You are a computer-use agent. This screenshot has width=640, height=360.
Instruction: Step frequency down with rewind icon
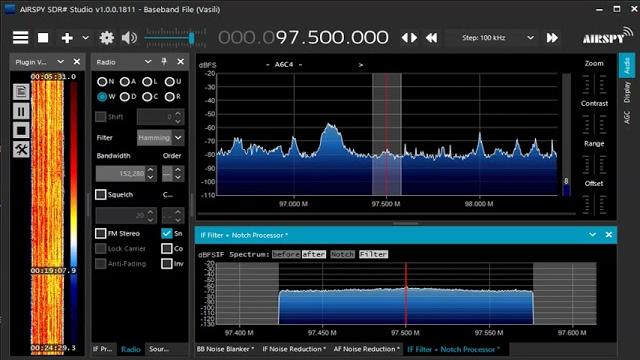(432, 38)
